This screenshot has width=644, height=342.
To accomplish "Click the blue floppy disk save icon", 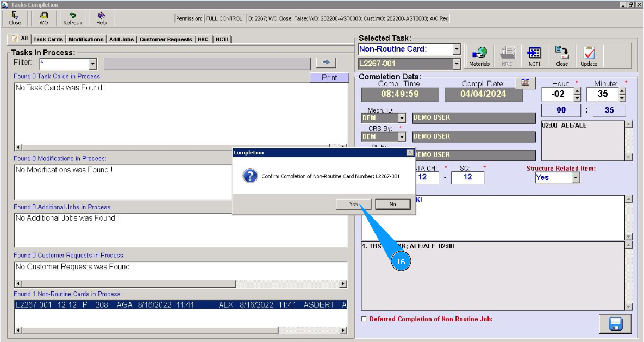I will [x=615, y=324].
